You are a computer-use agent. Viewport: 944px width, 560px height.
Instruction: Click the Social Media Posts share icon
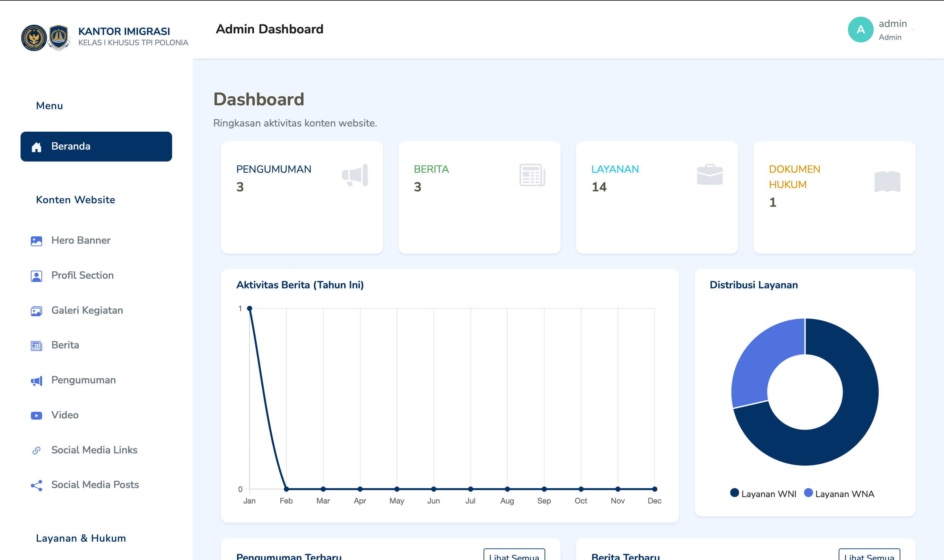[x=36, y=485]
